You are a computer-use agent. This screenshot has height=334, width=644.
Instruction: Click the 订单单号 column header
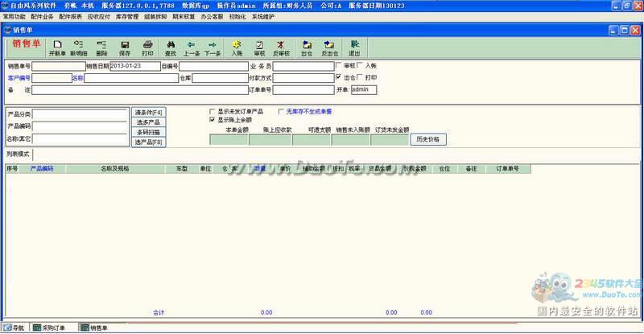[507, 169]
